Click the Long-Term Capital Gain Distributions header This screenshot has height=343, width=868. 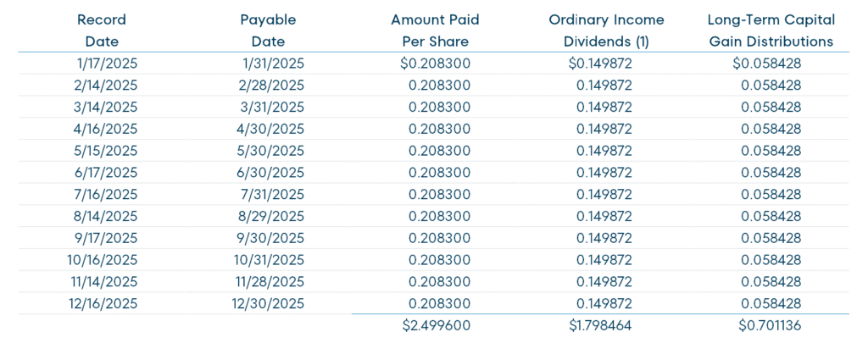[x=772, y=30]
